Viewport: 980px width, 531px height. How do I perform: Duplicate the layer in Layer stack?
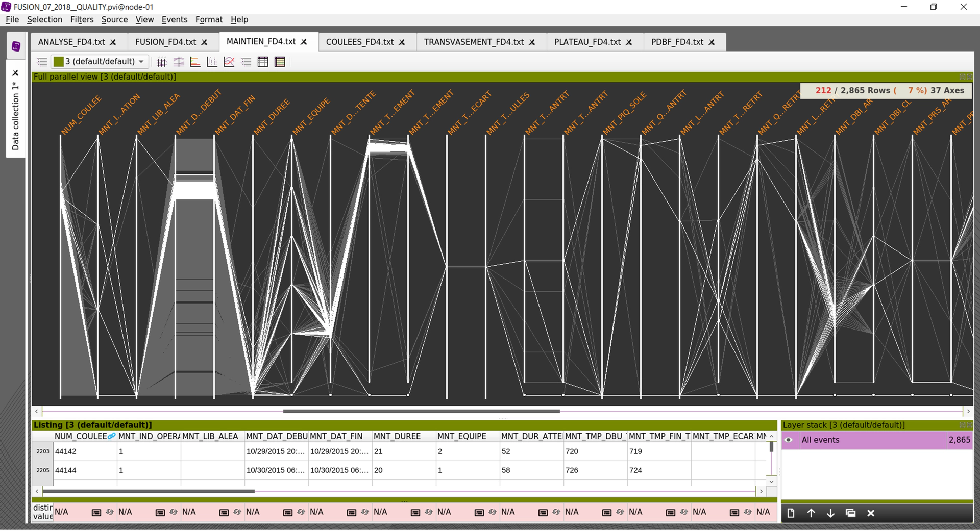850,513
